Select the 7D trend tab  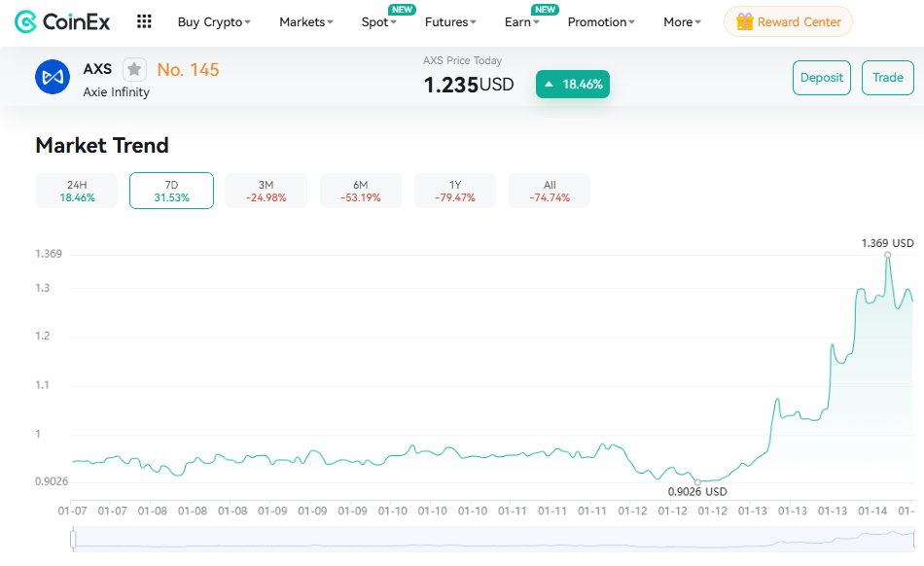click(171, 191)
